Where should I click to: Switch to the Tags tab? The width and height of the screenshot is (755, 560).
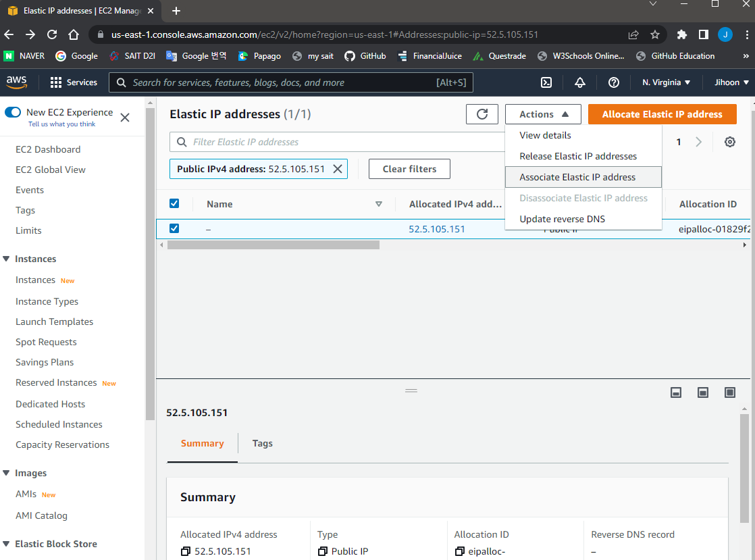pyautogui.click(x=263, y=443)
